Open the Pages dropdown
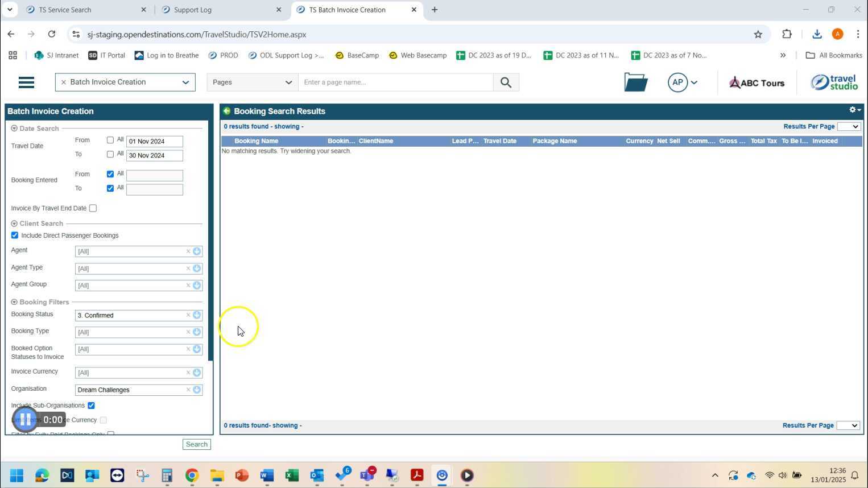The width and height of the screenshot is (868, 488). [252, 82]
